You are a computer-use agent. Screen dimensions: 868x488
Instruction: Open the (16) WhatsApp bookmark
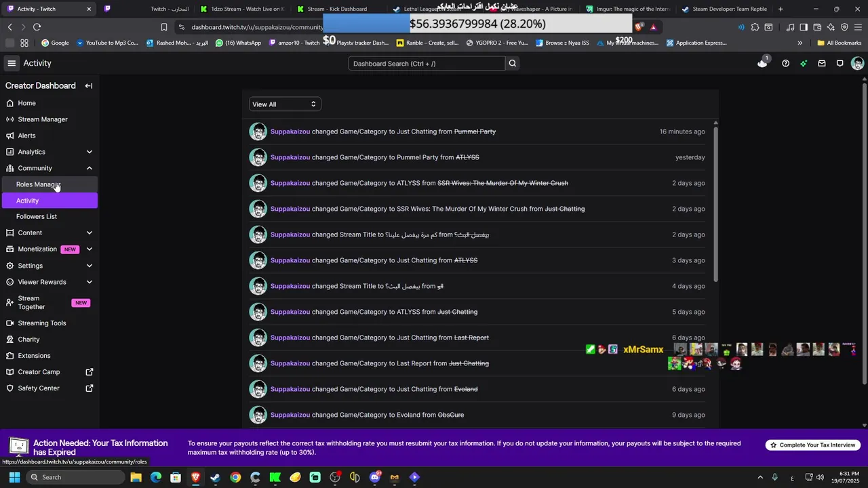[239, 43]
